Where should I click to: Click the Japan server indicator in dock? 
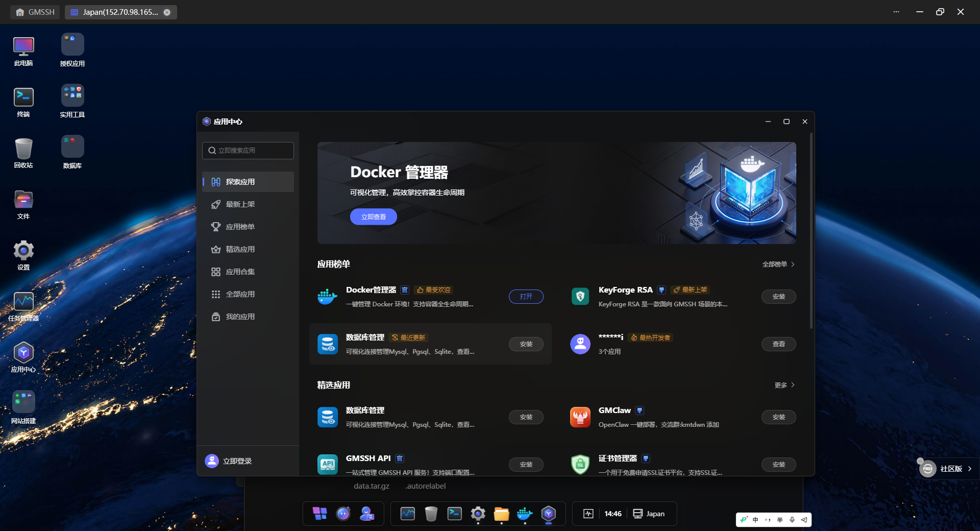coord(649,514)
